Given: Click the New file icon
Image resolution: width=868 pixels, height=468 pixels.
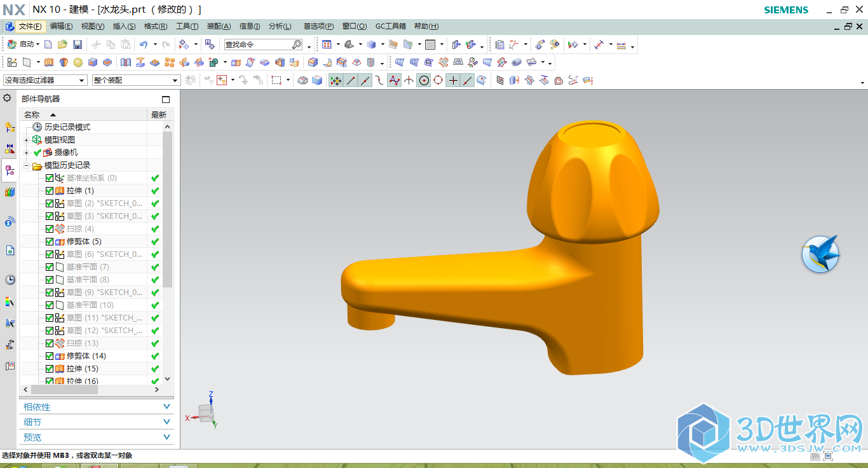Looking at the screenshot, I should (x=48, y=45).
